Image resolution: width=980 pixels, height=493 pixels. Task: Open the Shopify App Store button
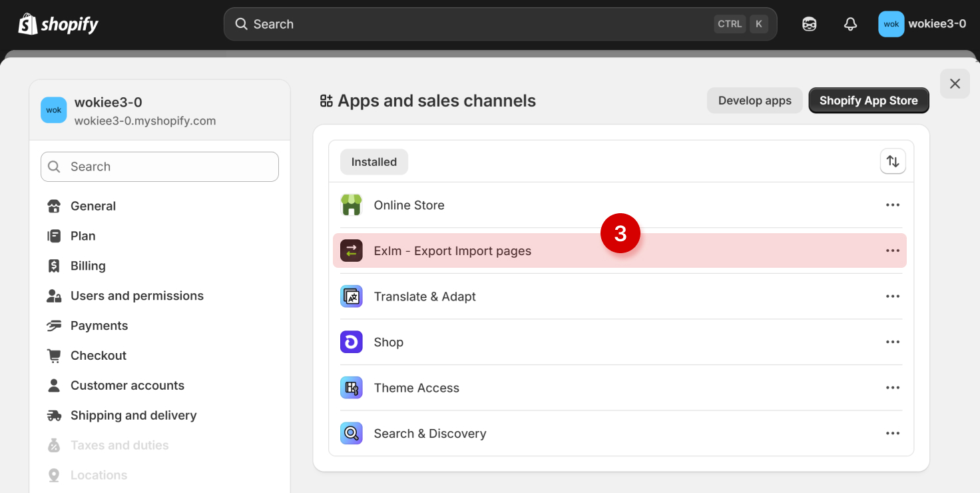868,101
